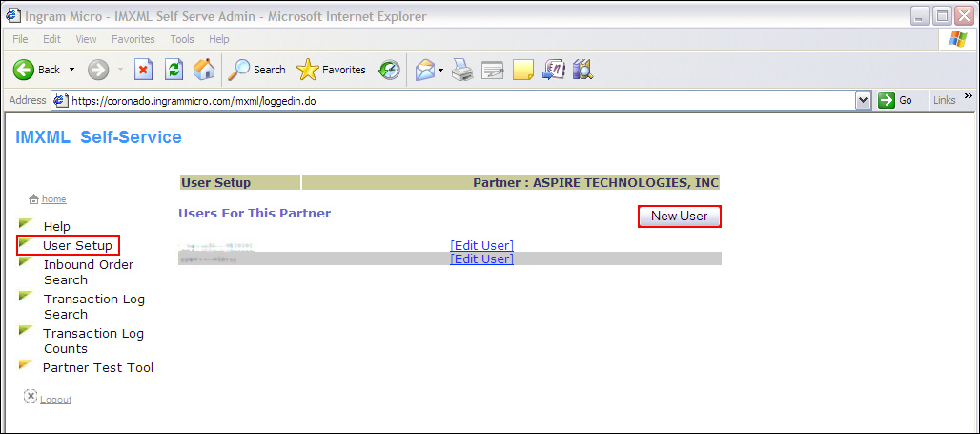The image size is (980, 434).
Task: Open the Help menu in menu bar
Action: pyautogui.click(x=218, y=39)
